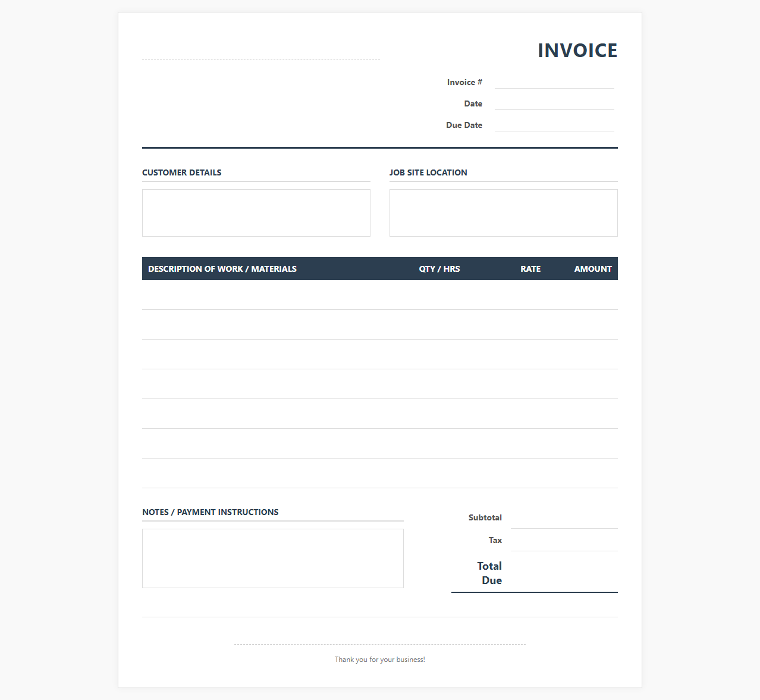Click the INVOICE title text
The image size is (760, 700).
point(577,51)
